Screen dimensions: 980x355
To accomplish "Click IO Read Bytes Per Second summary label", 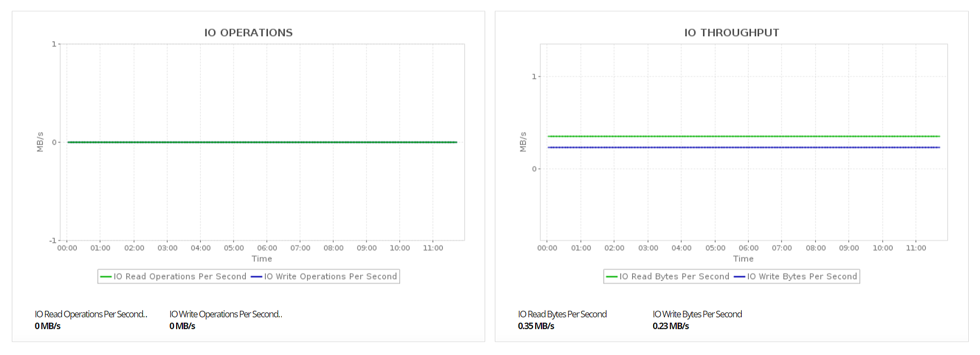I will 562,314.
